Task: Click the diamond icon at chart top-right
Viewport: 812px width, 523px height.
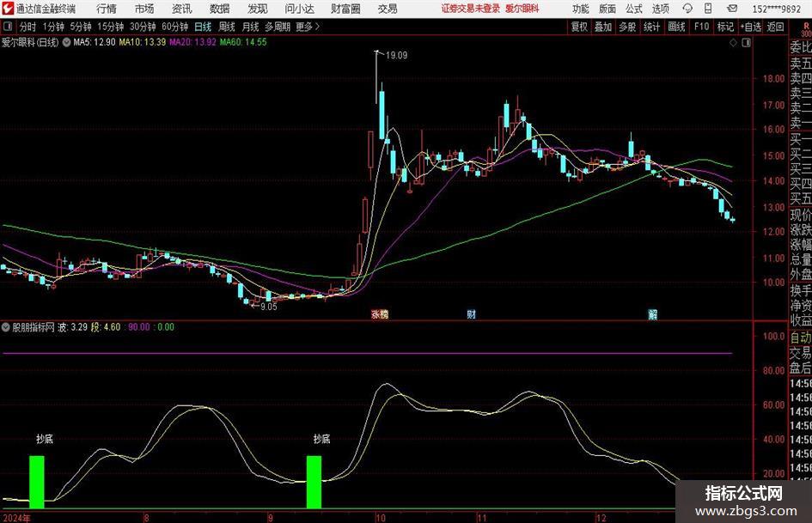Action: coord(733,43)
